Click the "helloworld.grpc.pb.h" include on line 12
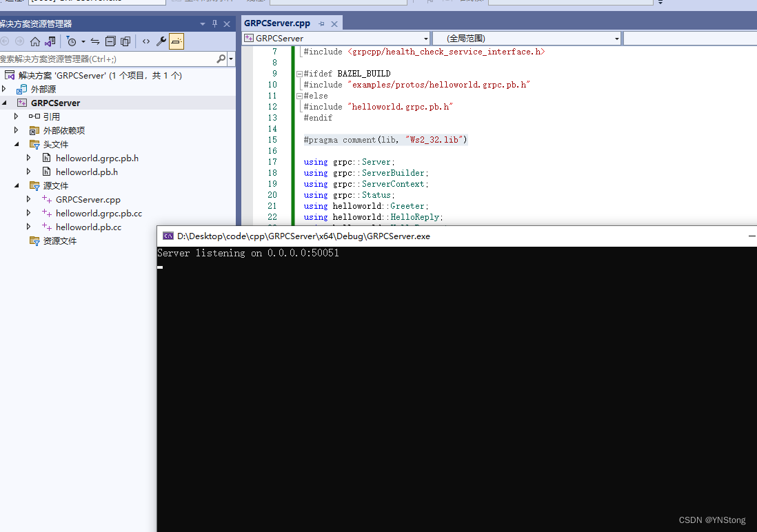This screenshot has height=532, width=757. point(401,107)
